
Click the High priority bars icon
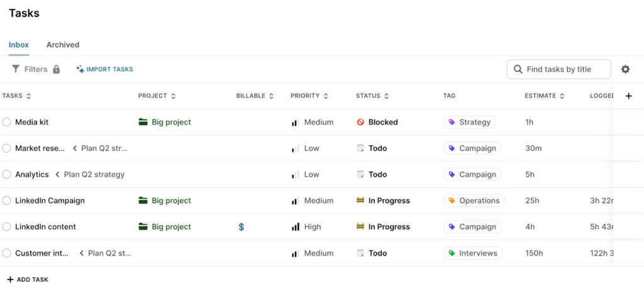[295, 227]
